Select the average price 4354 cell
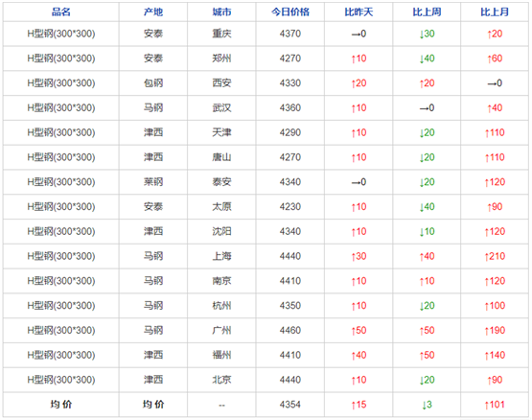 tap(290, 405)
